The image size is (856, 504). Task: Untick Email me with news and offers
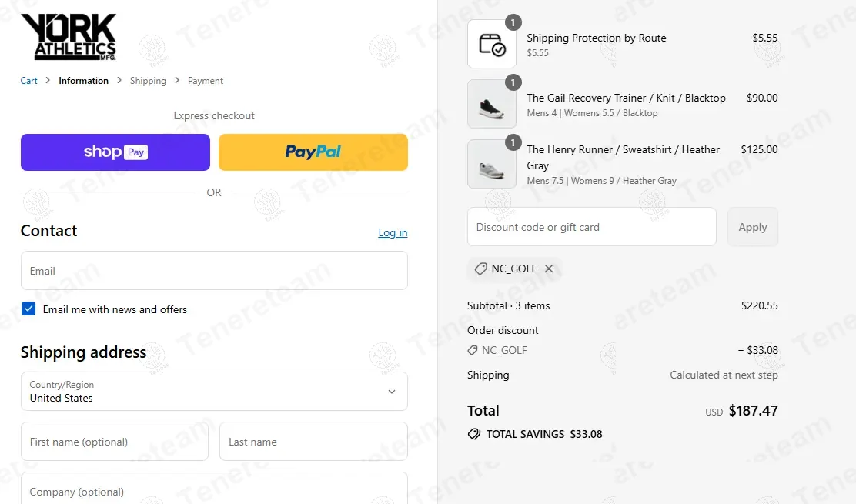click(28, 309)
